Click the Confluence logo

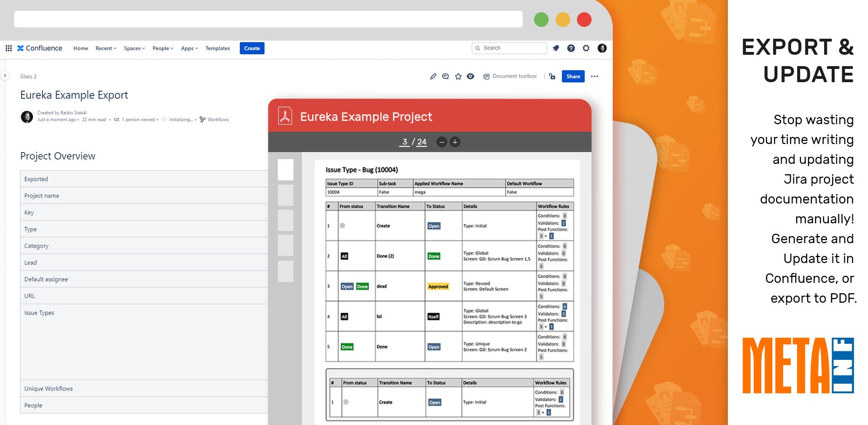point(40,48)
